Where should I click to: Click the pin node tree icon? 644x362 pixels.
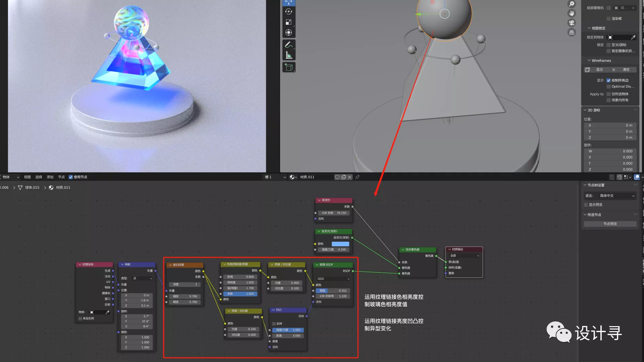pyautogui.click(x=358, y=177)
